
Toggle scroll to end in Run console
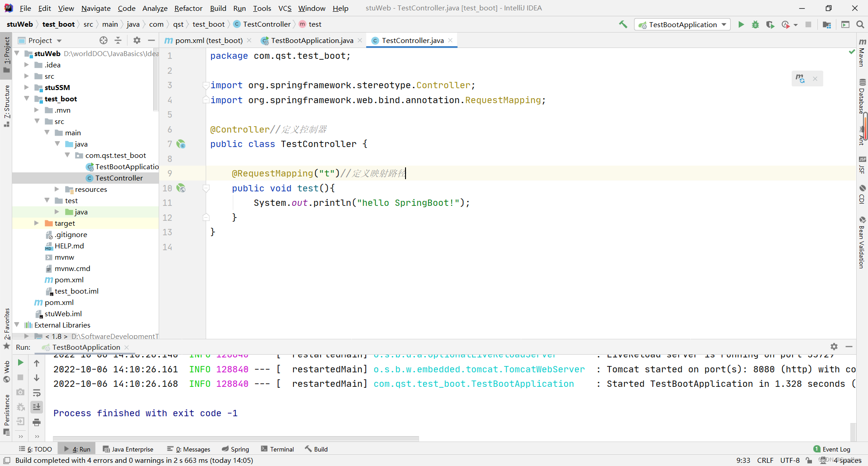tap(37, 407)
